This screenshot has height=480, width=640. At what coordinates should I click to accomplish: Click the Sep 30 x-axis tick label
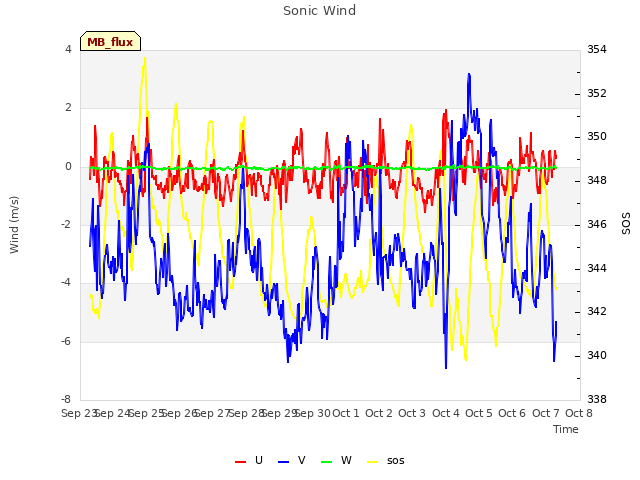pos(314,413)
